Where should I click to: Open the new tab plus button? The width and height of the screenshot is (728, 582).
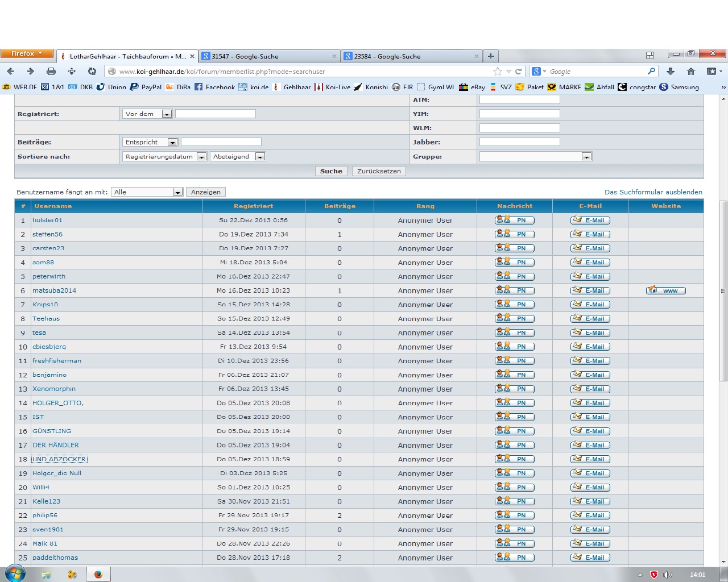pyautogui.click(x=490, y=56)
